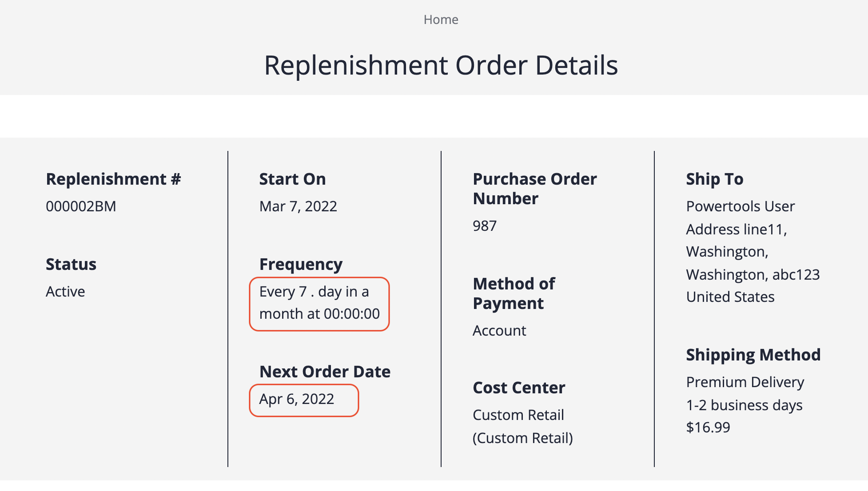The height and width of the screenshot is (491, 868).
Task: Click the $16.99 shipping price
Action: click(x=708, y=428)
